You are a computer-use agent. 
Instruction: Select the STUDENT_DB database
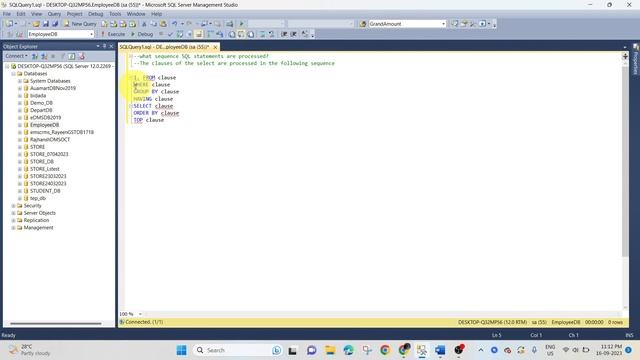coord(45,191)
